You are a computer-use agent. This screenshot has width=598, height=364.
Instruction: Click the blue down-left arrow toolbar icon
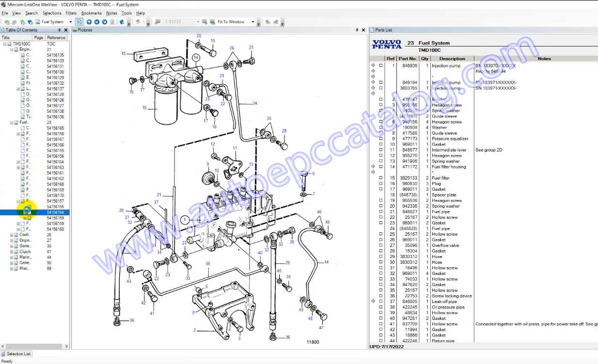tap(97, 22)
